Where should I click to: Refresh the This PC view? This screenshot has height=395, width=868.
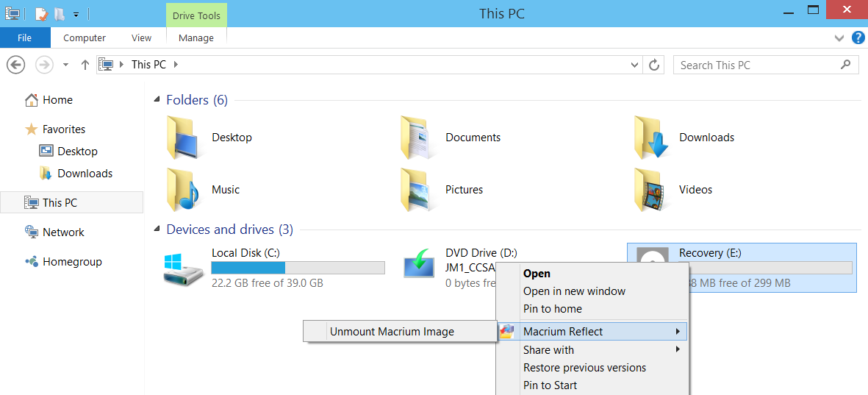653,65
